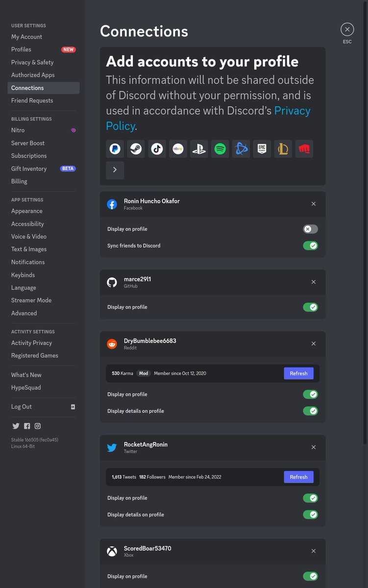Click the Twitter logo in connection card
Screen dimensions: 368x588
(x=112, y=448)
